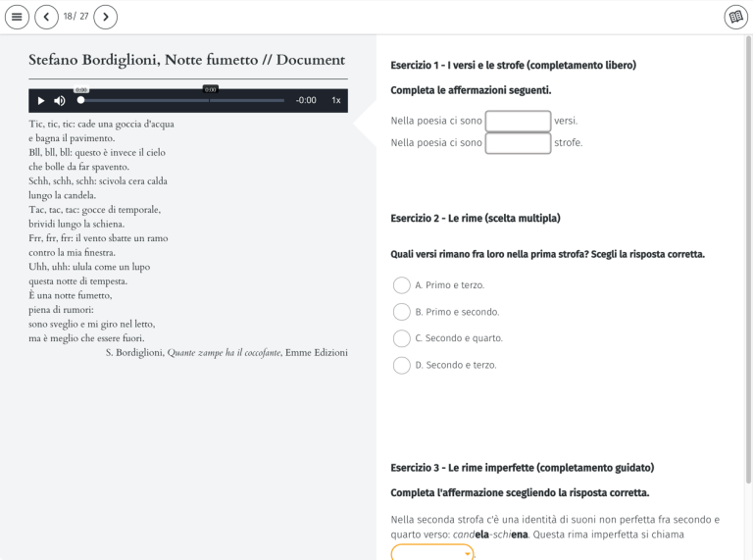Open the book glossary icon
Screen dimensions: 753x560
point(734,17)
